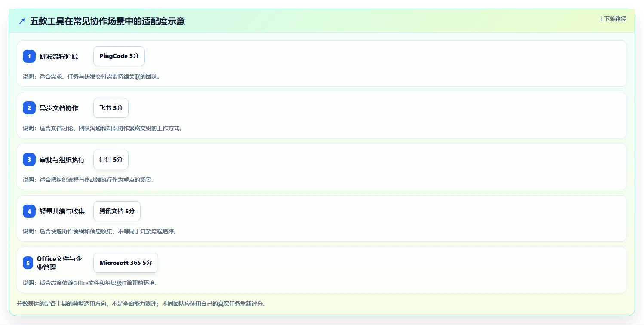The height and width of the screenshot is (325, 644).
Task: Click the description about 组织流程与移动端执行
Action: tap(89, 180)
